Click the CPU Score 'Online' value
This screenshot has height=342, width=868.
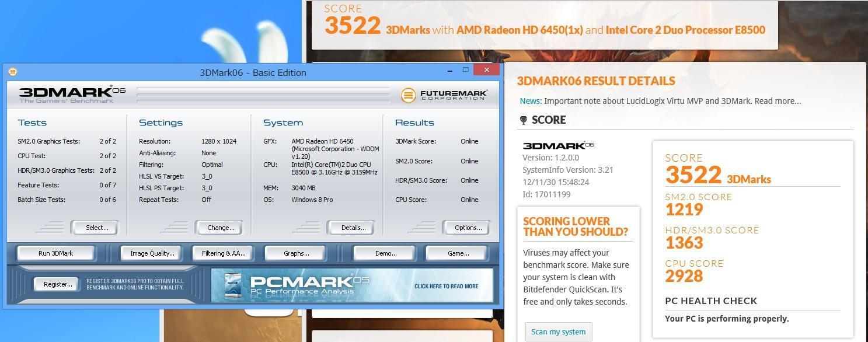coord(469,200)
